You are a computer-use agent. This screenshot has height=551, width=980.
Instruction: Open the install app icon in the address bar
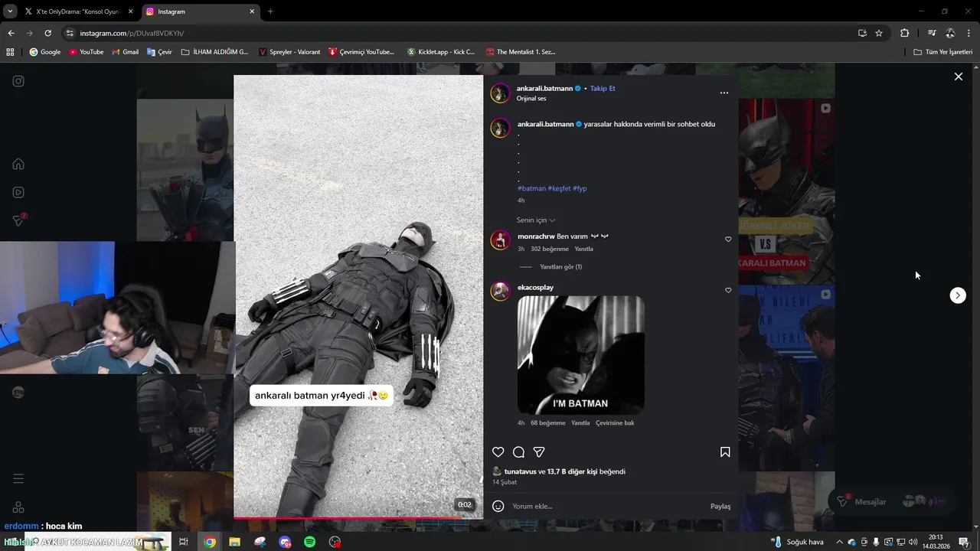pyautogui.click(x=862, y=33)
